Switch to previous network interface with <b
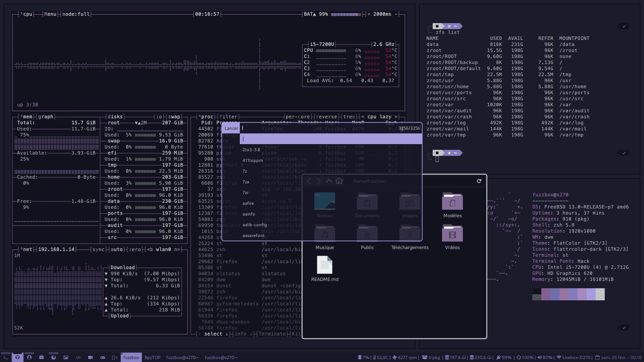This screenshot has height=362, width=644. [x=150, y=249]
